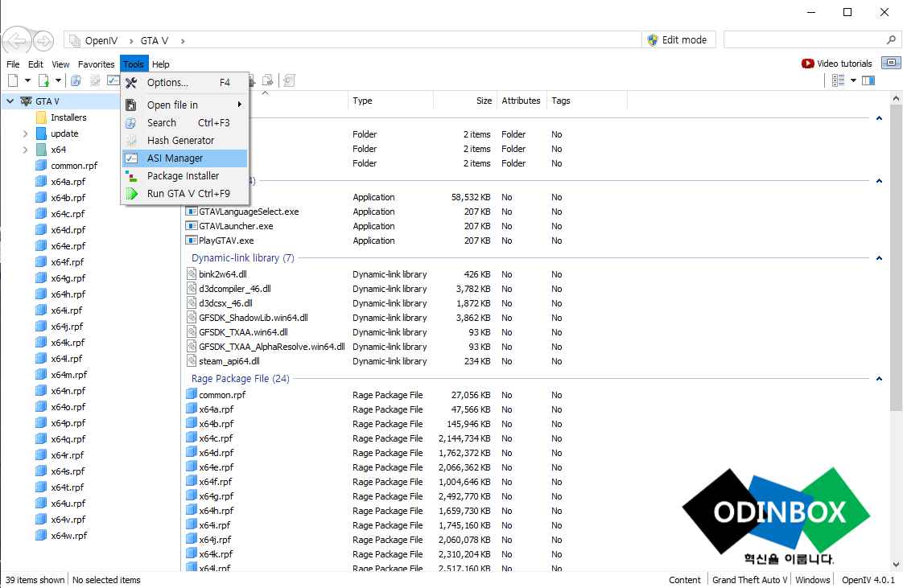Expand the Open file in submenu
The image size is (903, 588).
(x=185, y=105)
